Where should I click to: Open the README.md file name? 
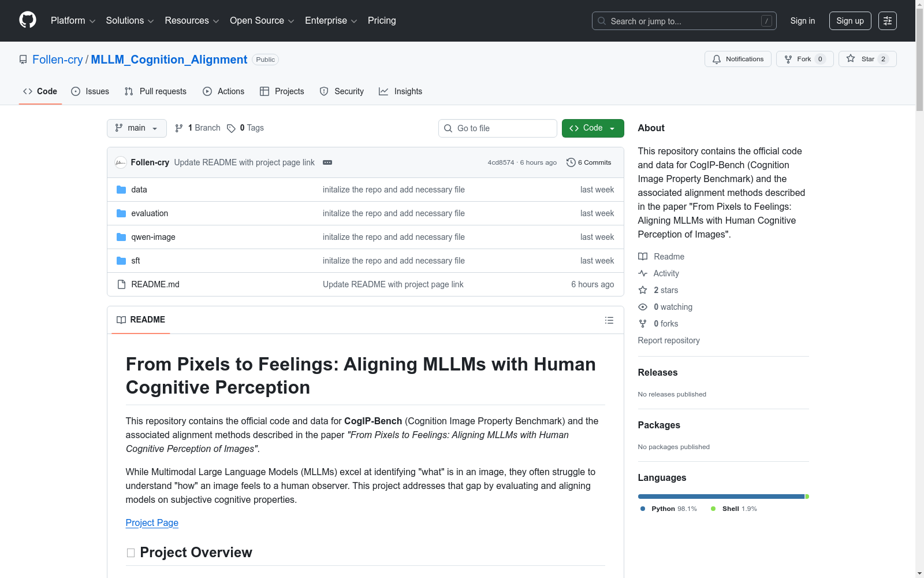pos(155,284)
